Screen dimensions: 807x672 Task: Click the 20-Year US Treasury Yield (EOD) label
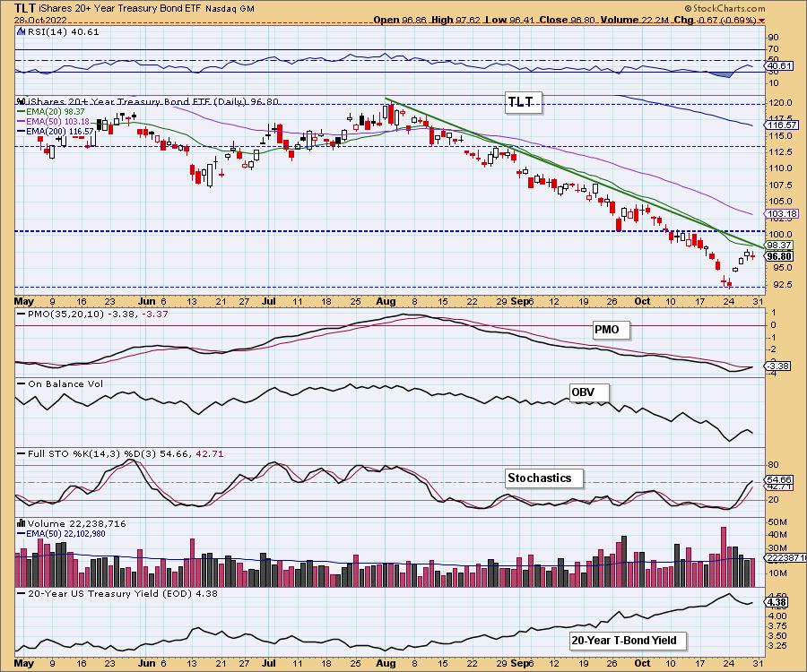coord(123,593)
